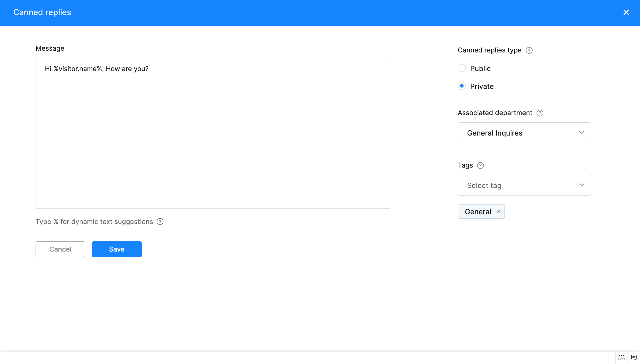Click help icon next to Associated department
The image size is (640, 364).
[540, 113]
